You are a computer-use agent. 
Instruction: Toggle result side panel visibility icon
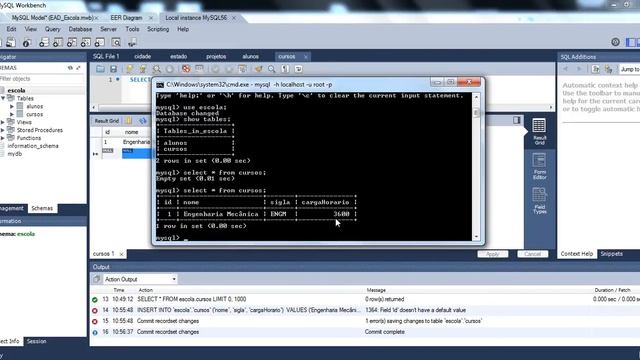517,120
